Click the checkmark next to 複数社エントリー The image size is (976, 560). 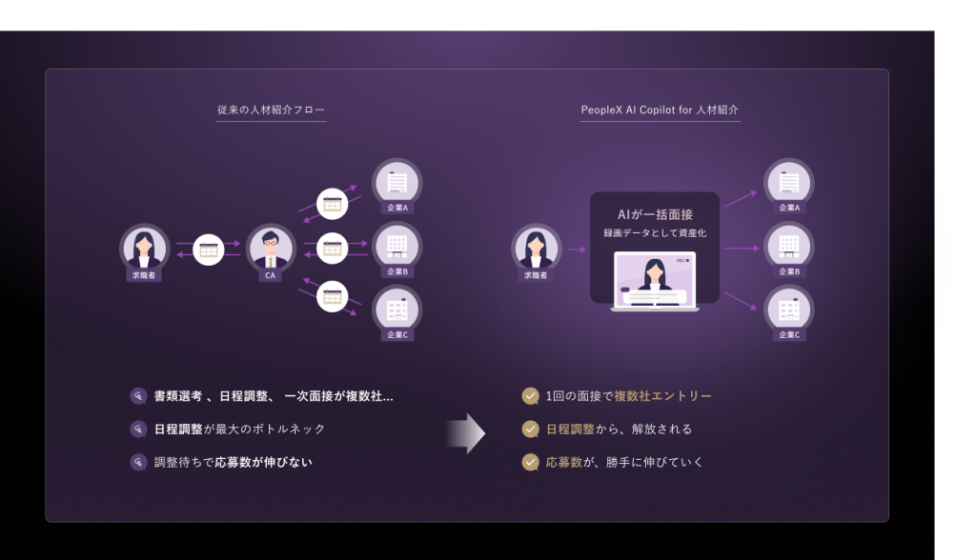click(x=531, y=396)
